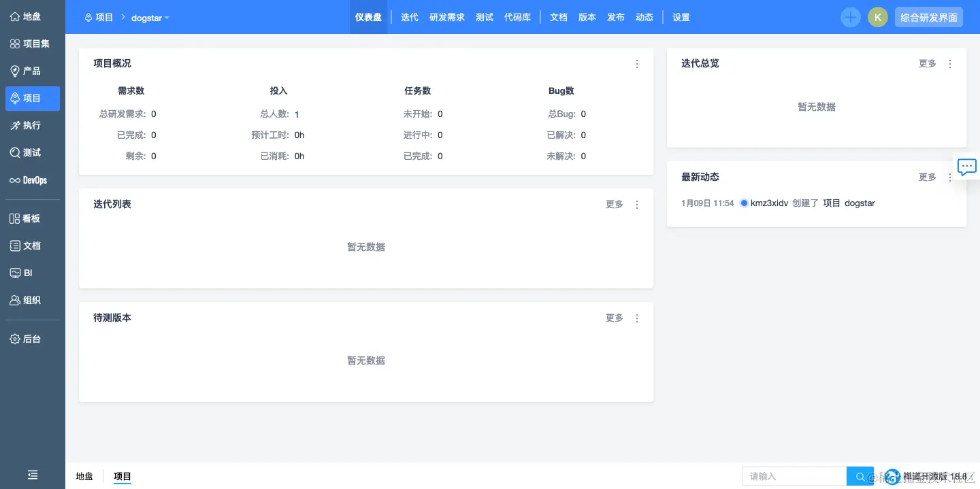Open the three-dot menu of 项目概况
Viewport: 980px width, 489px height.
(x=637, y=64)
